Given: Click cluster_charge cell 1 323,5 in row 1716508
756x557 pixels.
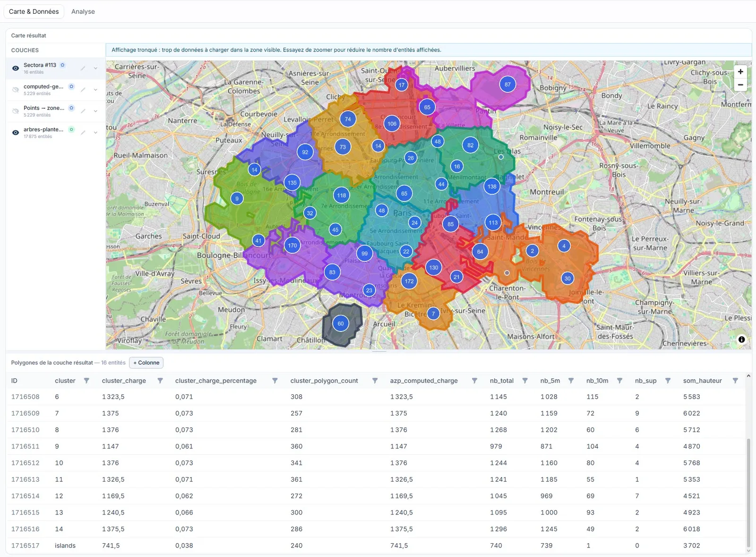Looking at the screenshot, I should click(113, 397).
